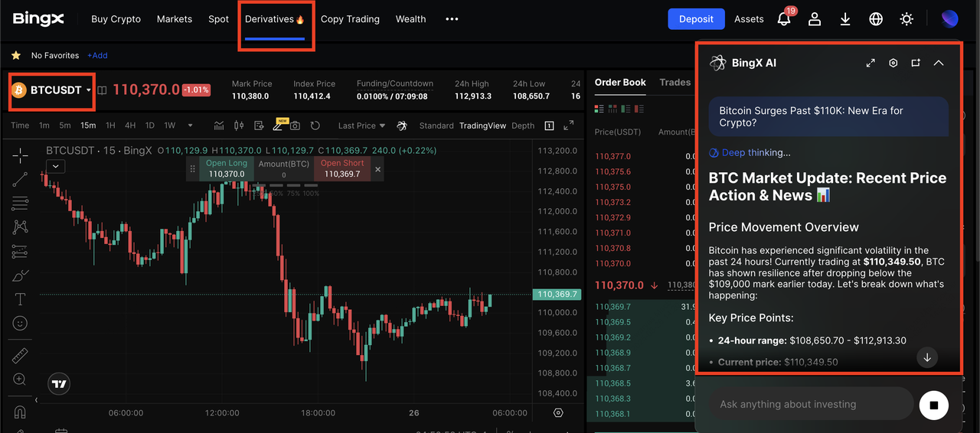Open BingX AI settings hexagon icon
The height and width of the screenshot is (433, 980).
pos(893,63)
